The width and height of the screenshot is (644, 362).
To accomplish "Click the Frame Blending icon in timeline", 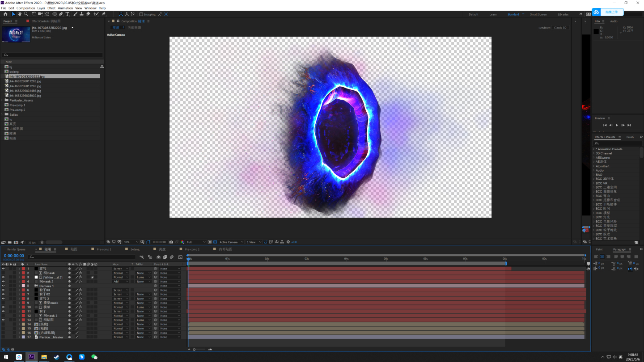I will (165, 257).
